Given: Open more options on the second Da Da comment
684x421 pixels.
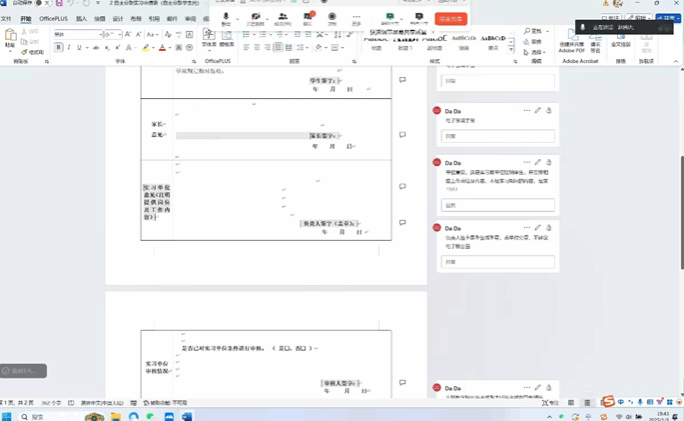Looking at the screenshot, I should point(527,162).
